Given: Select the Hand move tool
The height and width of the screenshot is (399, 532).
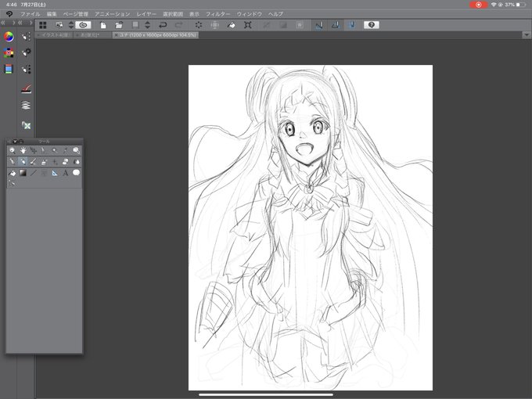Looking at the screenshot, I should [23, 150].
